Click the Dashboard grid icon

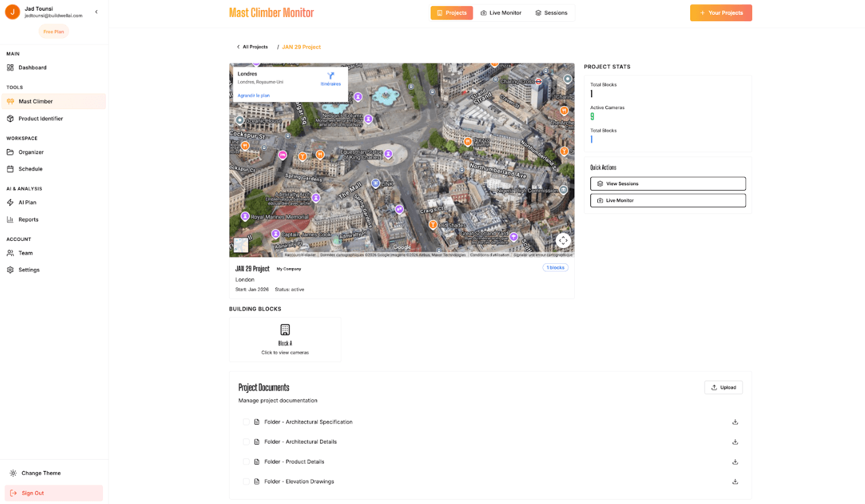11,67
